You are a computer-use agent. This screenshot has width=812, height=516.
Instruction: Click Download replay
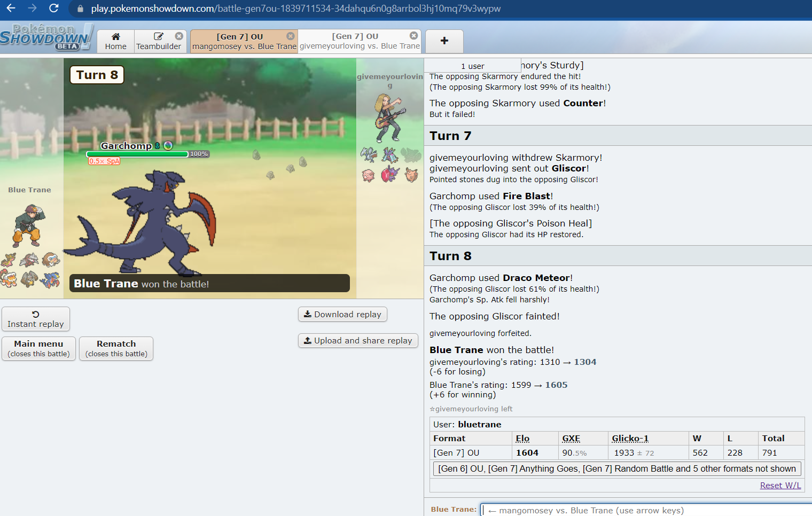[x=342, y=315]
